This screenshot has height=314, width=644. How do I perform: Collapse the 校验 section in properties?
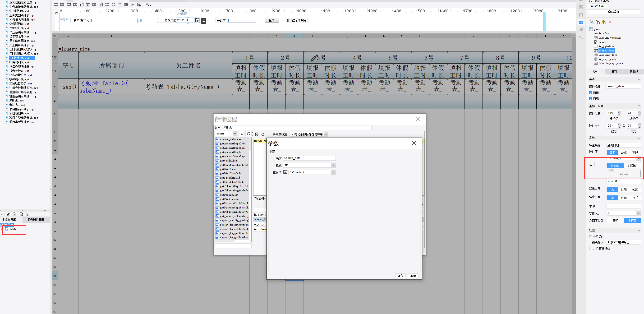click(639, 231)
